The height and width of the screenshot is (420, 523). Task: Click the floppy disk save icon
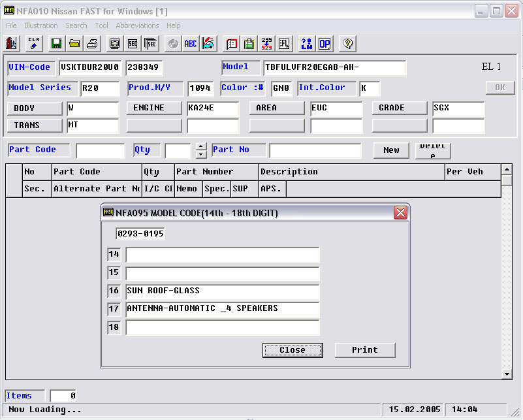[56, 44]
